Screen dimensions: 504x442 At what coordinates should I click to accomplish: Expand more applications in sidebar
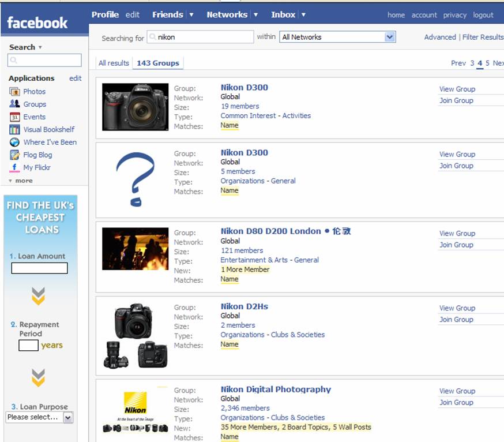[21, 181]
